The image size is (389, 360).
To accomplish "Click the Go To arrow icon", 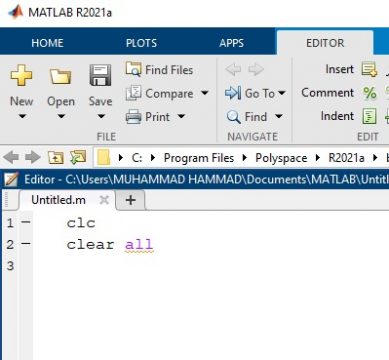I will click(233, 93).
